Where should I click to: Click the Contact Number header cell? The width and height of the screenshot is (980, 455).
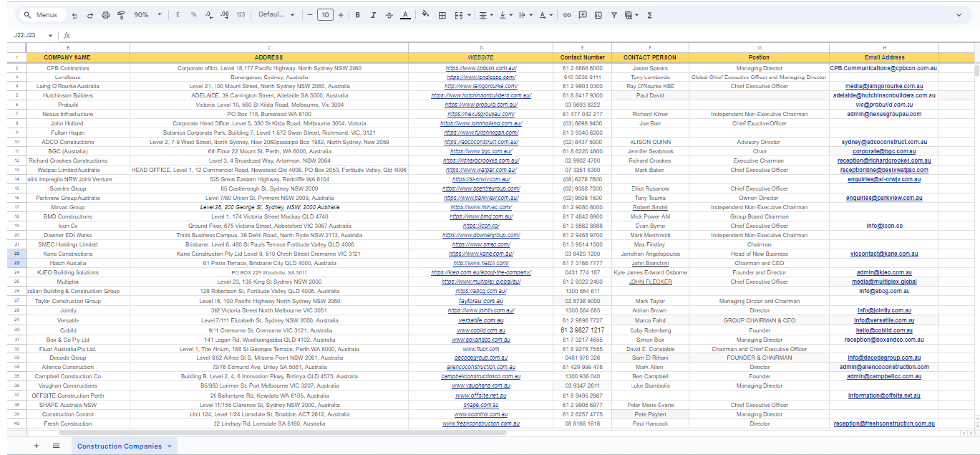click(583, 57)
